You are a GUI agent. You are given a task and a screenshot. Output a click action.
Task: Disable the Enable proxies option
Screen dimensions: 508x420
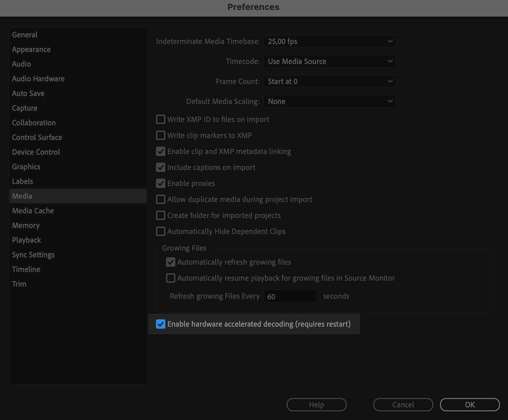tap(160, 183)
